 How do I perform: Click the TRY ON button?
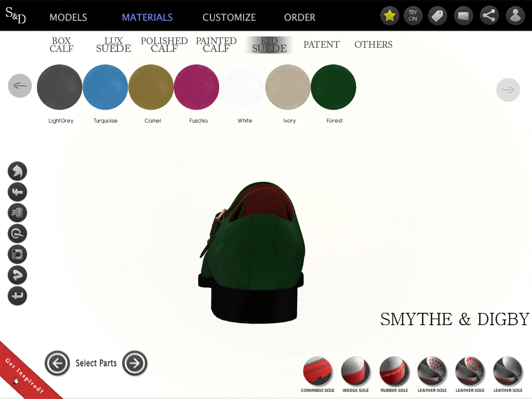pos(413,16)
